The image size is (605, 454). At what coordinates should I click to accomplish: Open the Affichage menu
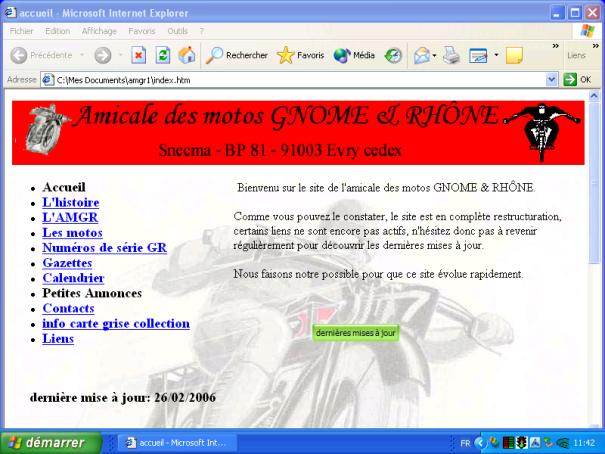pyautogui.click(x=99, y=31)
